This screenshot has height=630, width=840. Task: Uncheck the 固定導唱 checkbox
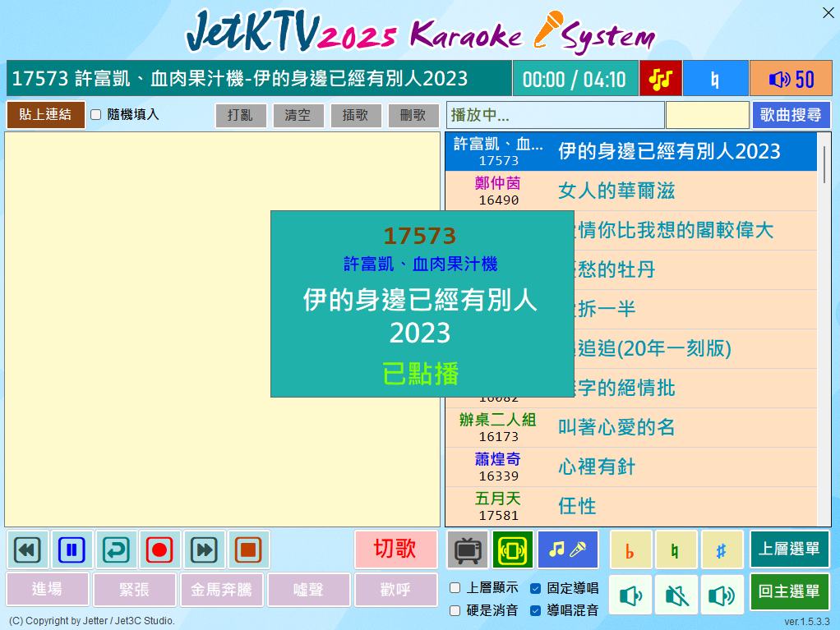(535, 588)
